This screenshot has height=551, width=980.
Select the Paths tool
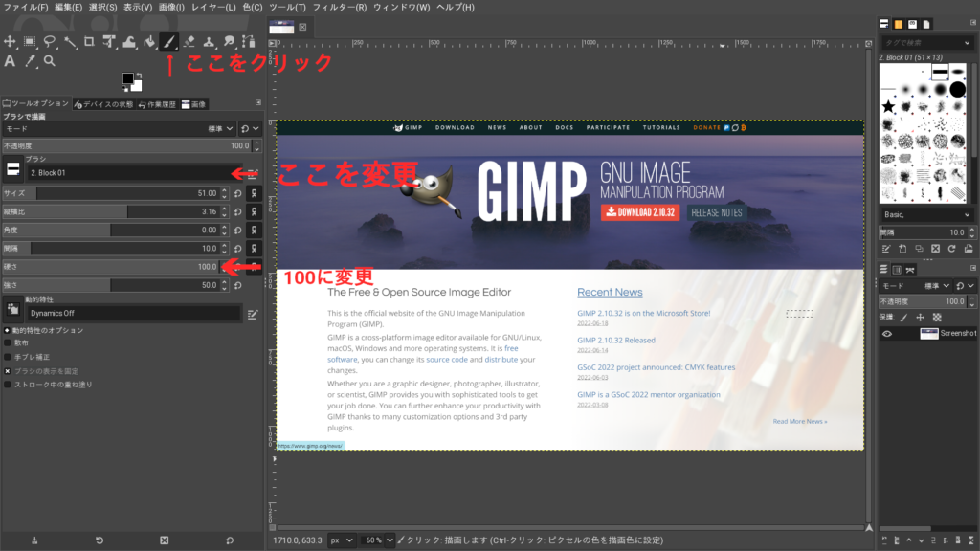pos(249,42)
